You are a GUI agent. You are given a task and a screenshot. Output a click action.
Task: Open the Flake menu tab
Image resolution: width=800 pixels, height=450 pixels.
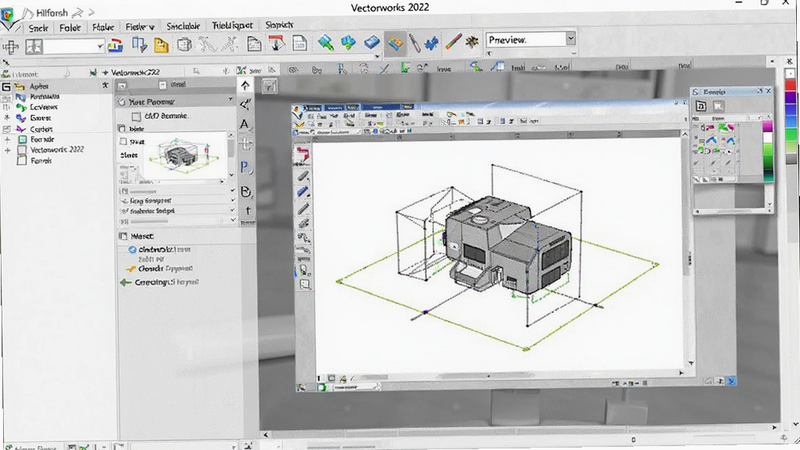tap(103, 27)
